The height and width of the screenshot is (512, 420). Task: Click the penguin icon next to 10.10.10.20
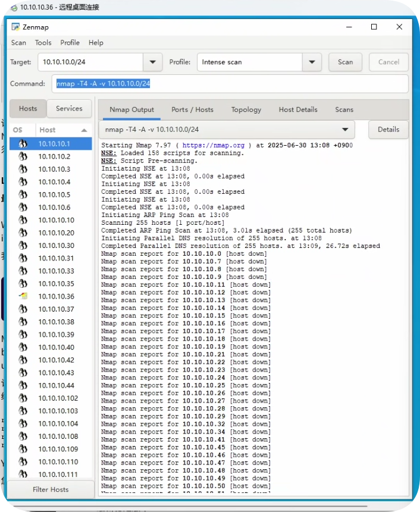pos(23,233)
